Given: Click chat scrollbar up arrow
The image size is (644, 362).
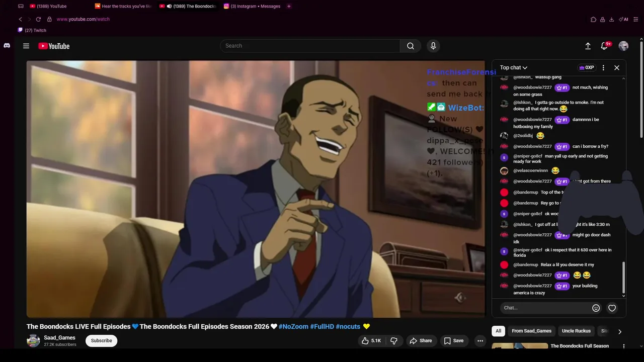Looking at the screenshot, I should pyautogui.click(x=624, y=78).
